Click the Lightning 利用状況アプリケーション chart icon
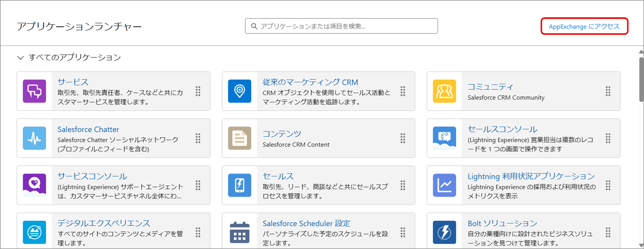Screen dimensions: 644x249 tap(445, 185)
